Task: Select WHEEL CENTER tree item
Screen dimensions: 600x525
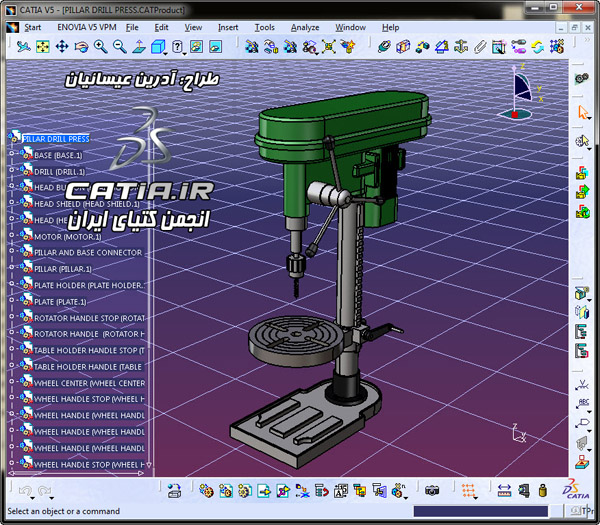Action: (90, 383)
